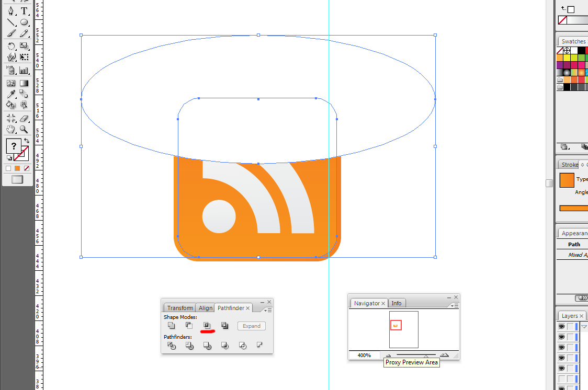This screenshot has height=390, width=588.
Task: Select the Hand tool
Action: [11, 130]
